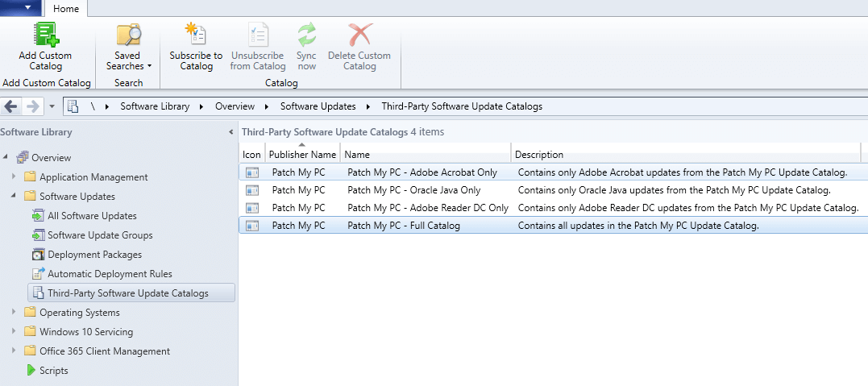Click the Add Custom Catalog ribbon icon

click(x=45, y=35)
